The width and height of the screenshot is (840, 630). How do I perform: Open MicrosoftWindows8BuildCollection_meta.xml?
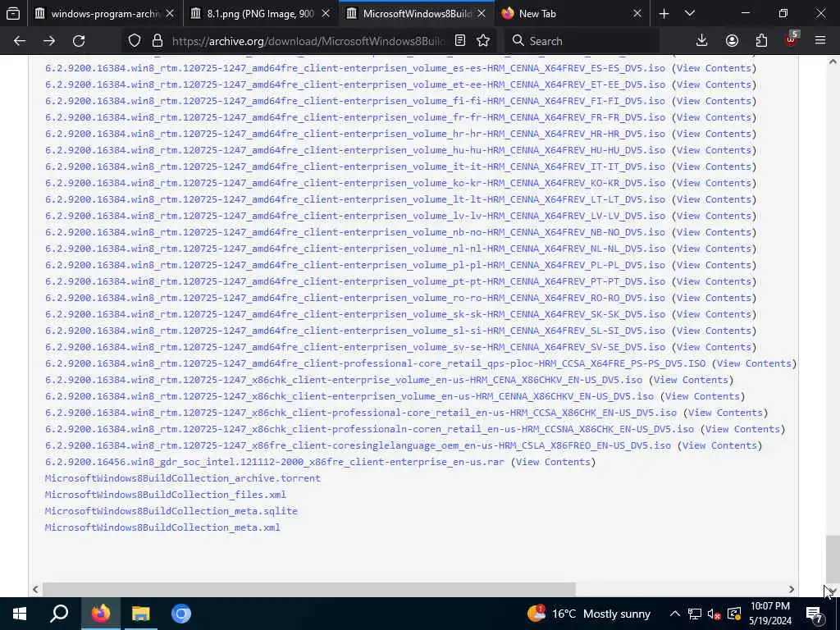pos(163,527)
